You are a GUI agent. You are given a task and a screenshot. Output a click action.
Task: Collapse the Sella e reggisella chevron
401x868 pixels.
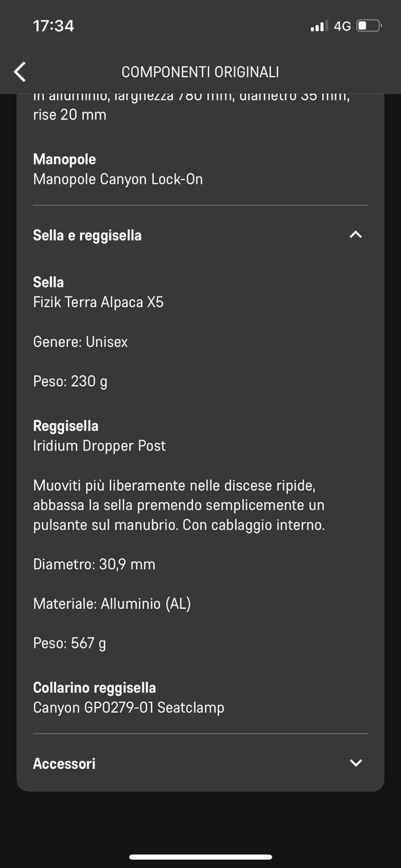[x=356, y=235]
